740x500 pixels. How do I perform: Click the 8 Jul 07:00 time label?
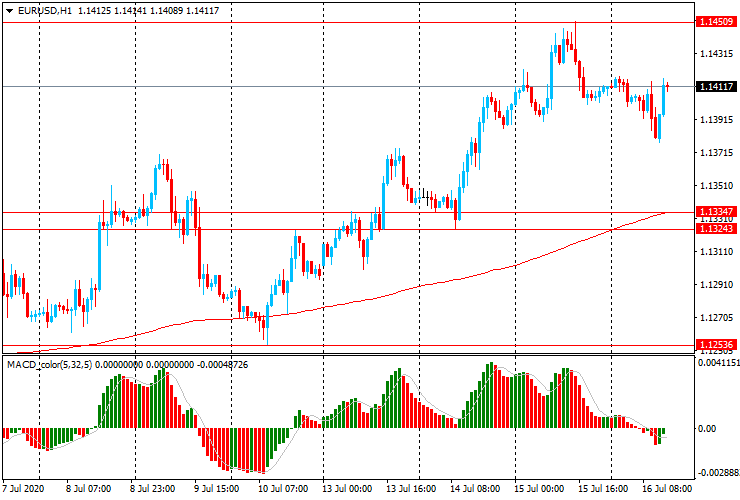[x=88, y=488]
